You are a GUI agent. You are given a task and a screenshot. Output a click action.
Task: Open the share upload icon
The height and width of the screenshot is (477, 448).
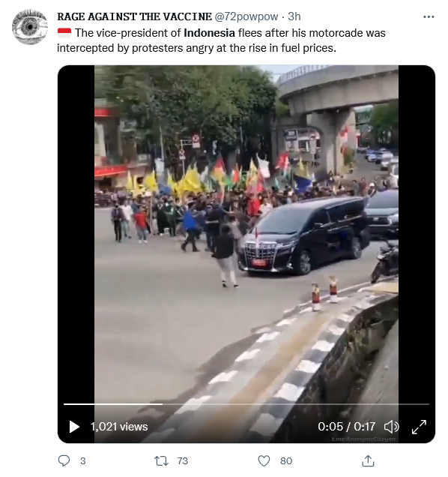[x=368, y=460]
